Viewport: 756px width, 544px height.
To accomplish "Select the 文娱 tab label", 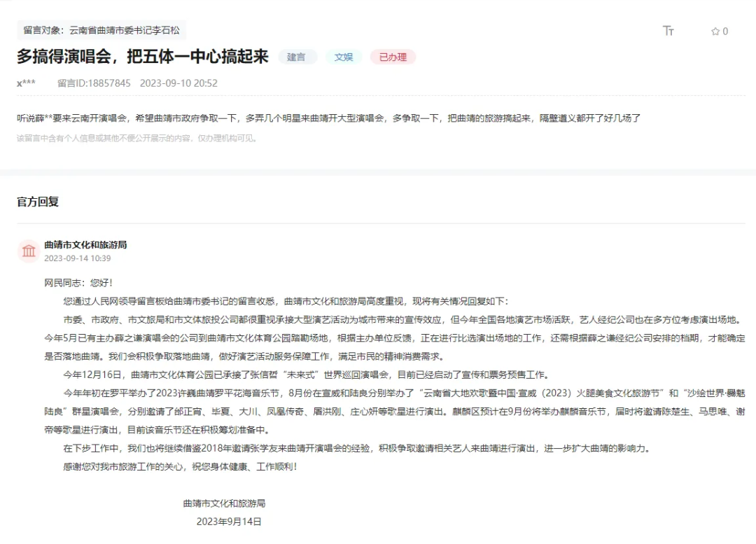I will pyautogui.click(x=344, y=57).
